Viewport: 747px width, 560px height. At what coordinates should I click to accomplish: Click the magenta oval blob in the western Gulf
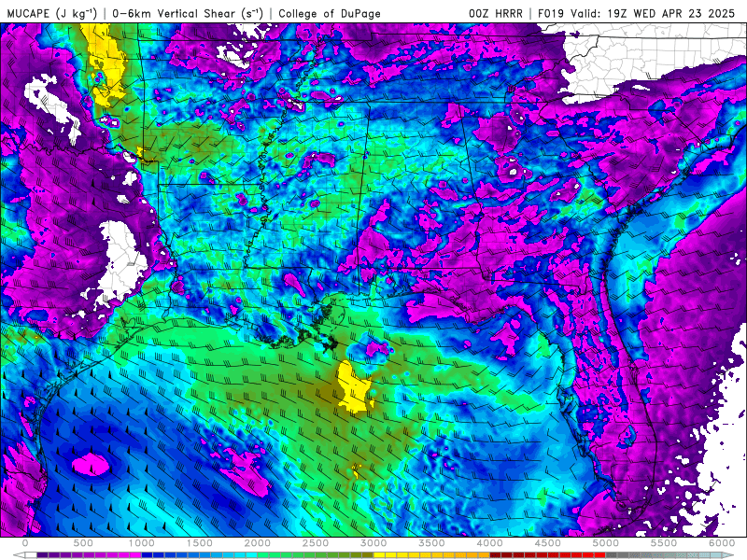[x=91, y=464]
